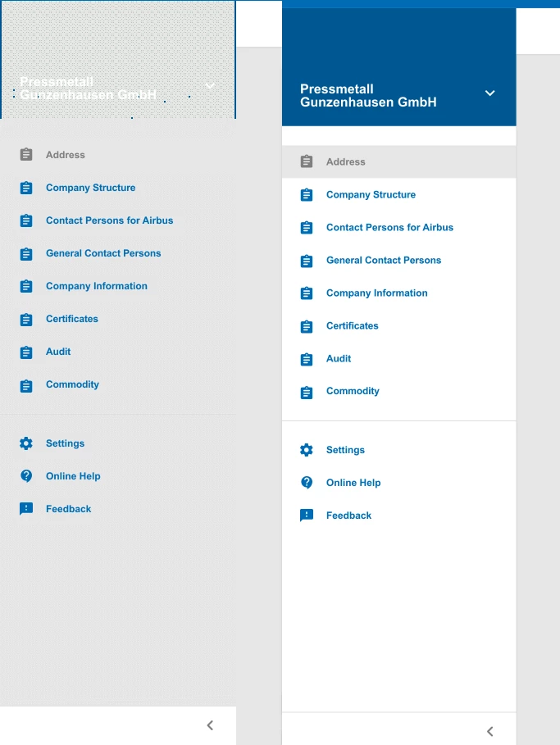Click faded Pressmetall Gunzenhausen GmbH title, left header
The width and height of the screenshot is (560, 745).
(89, 89)
